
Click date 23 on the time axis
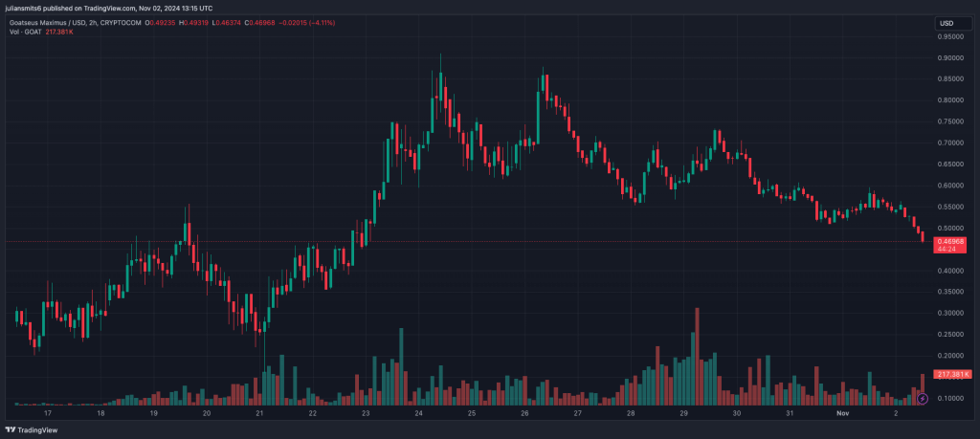click(366, 413)
